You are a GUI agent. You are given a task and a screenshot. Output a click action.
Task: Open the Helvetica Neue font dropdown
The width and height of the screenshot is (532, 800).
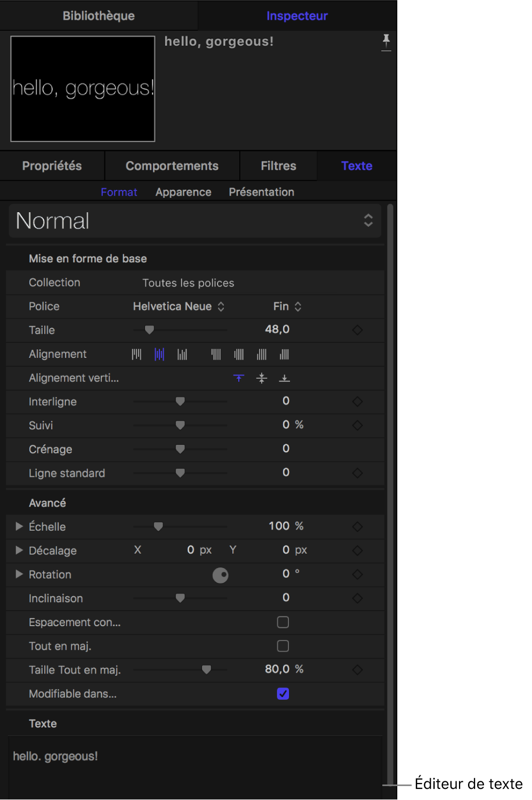pyautogui.click(x=178, y=307)
